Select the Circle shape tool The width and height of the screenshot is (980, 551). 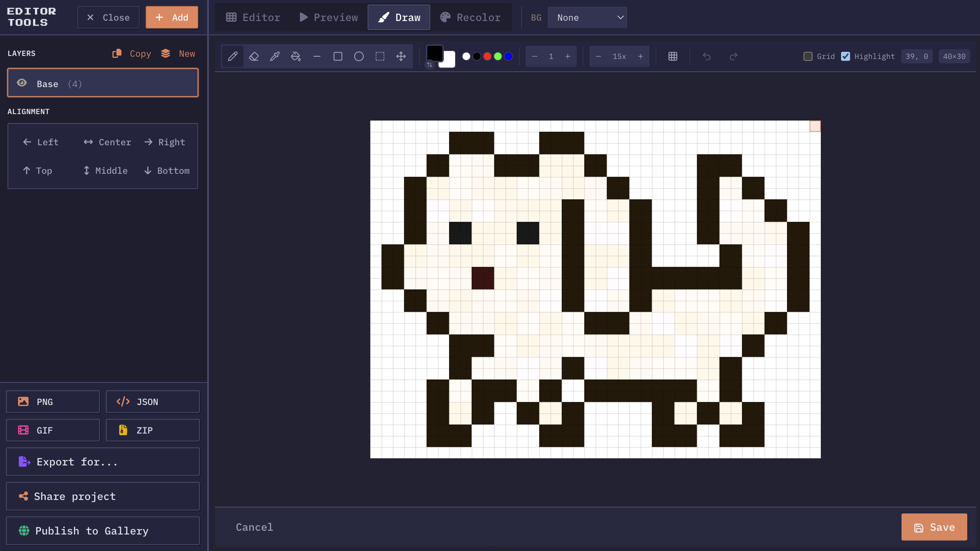pos(359,56)
